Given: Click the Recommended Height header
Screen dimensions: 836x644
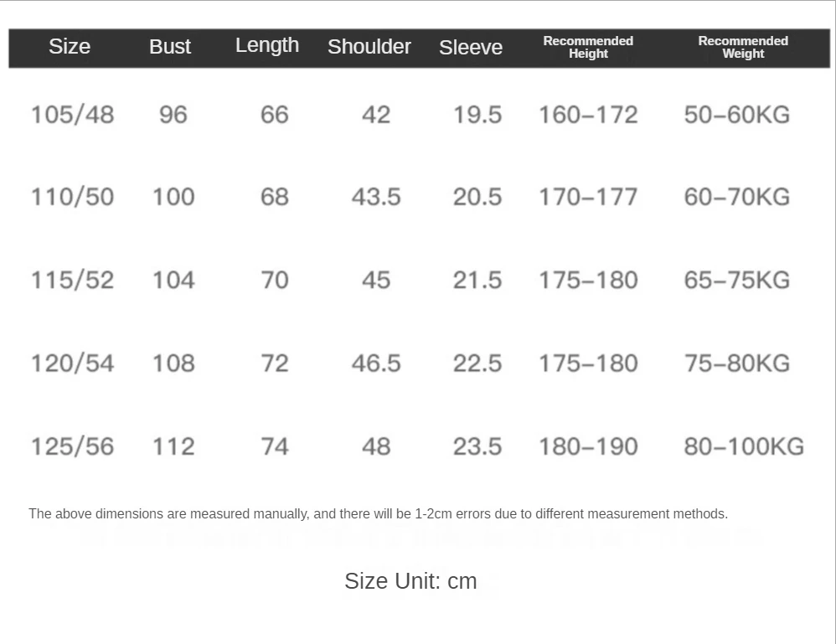Looking at the screenshot, I should click(x=588, y=47).
